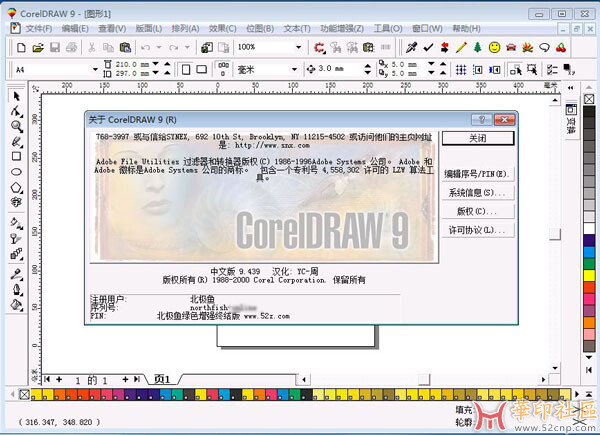Click the Import icon
Screen dimensions: 600x435
(207, 47)
